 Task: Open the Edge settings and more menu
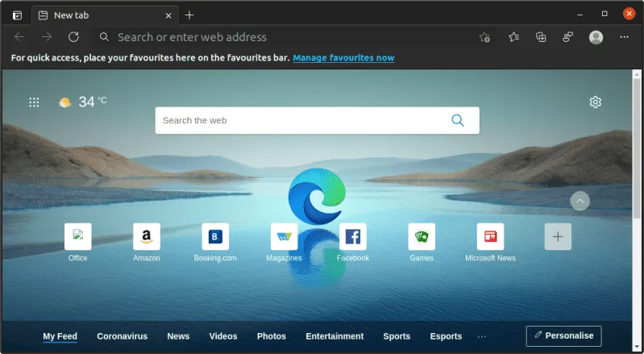pos(624,37)
